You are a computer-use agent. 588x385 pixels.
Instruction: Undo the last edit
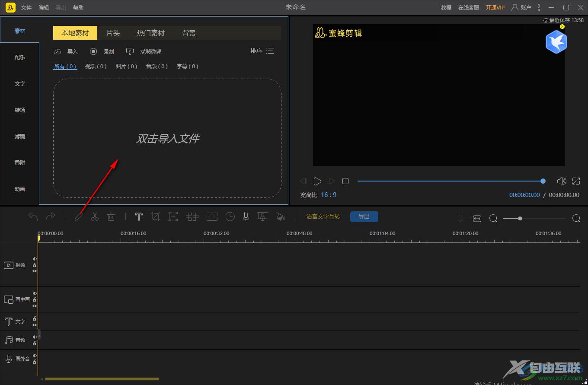[x=33, y=216]
